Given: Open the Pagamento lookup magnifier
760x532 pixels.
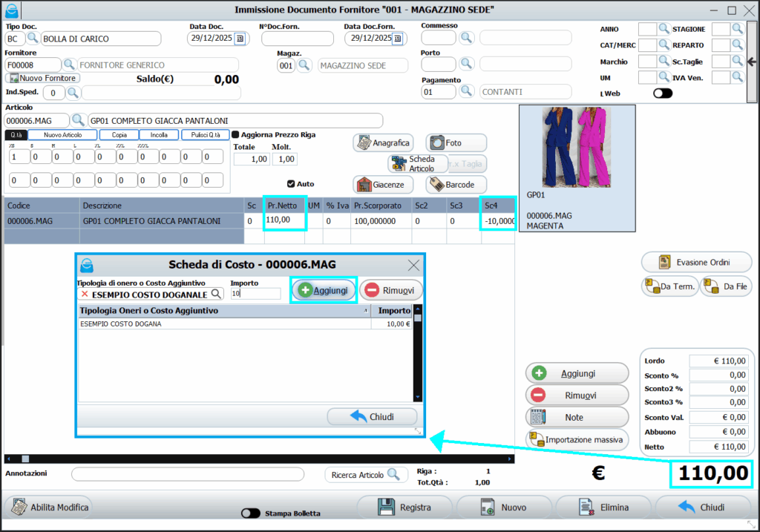Looking at the screenshot, I should pyautogui.click(x=466, y=91).
